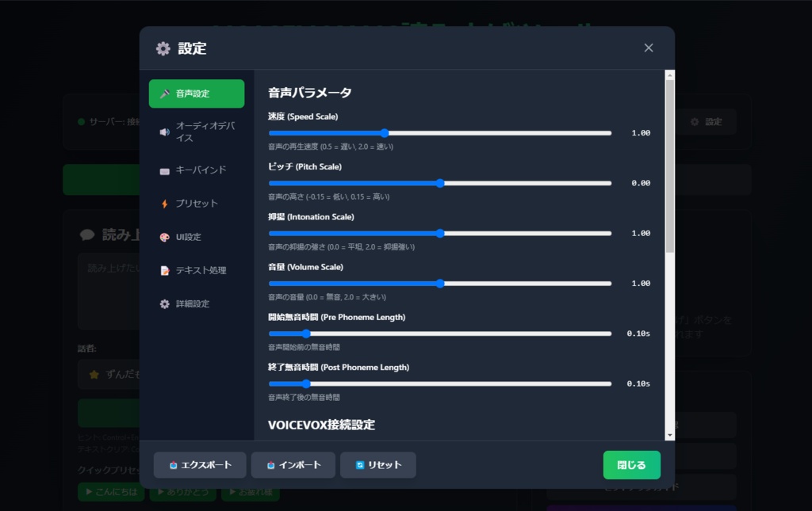Select the ありがとう quick preset
The height and width of the screenshot is (511, 812).
tap(182, 492)
